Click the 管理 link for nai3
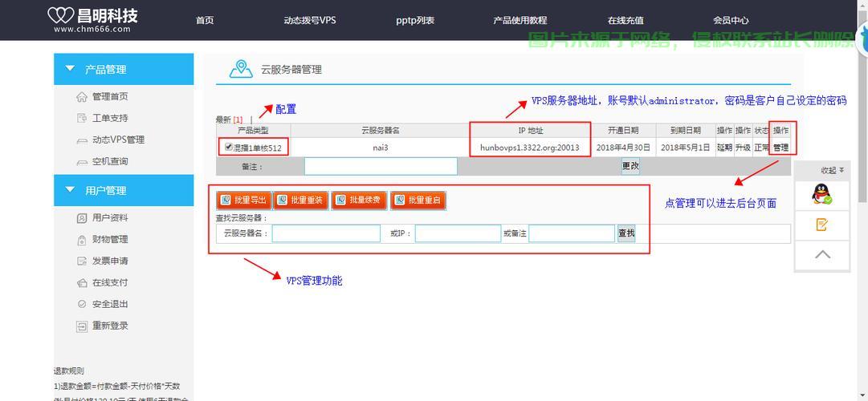868x401 pixels. tap(780, 148)
